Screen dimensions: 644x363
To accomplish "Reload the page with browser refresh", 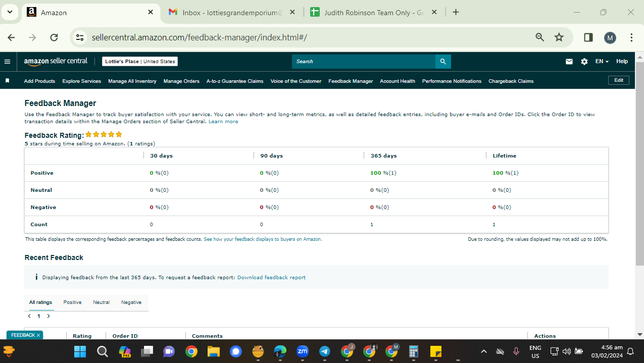I will click(x=55, y=37).
